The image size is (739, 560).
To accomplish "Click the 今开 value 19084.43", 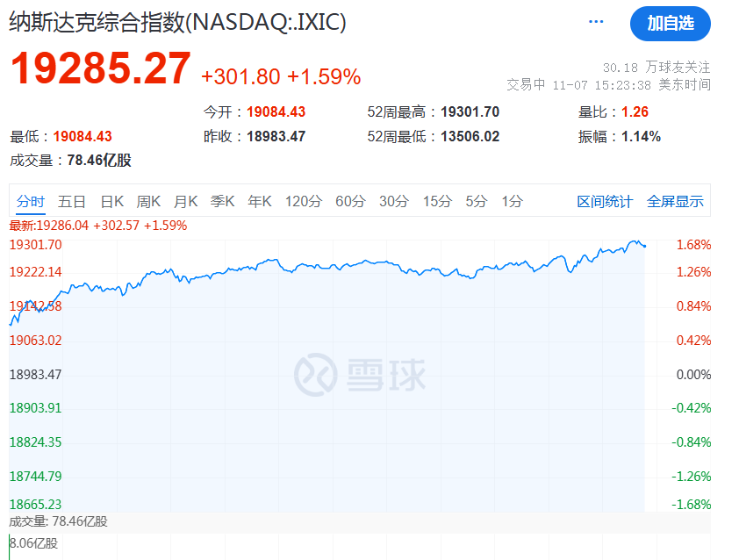I will coord(276,112).
